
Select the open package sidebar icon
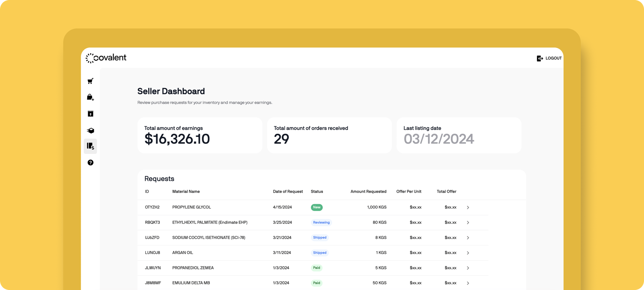coord(90,130)
